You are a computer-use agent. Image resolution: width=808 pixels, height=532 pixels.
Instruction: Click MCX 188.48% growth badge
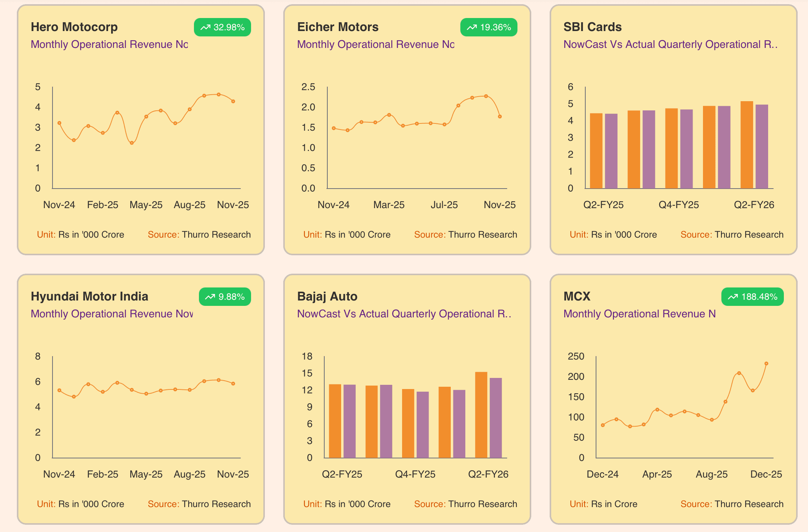(x=752, y=297)
